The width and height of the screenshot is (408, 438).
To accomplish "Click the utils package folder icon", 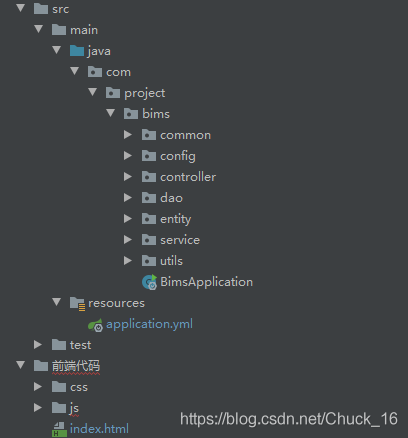I will [x=149, y=261].
